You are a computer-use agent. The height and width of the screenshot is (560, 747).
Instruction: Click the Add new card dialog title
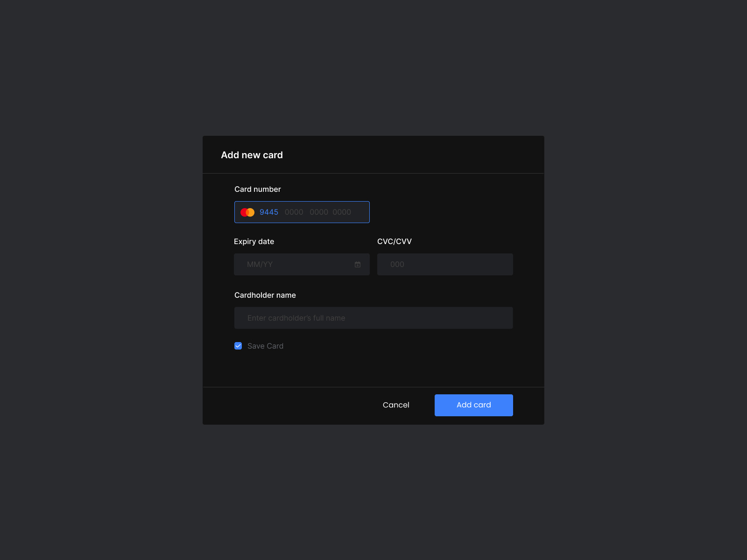click(x=252, y=154)
